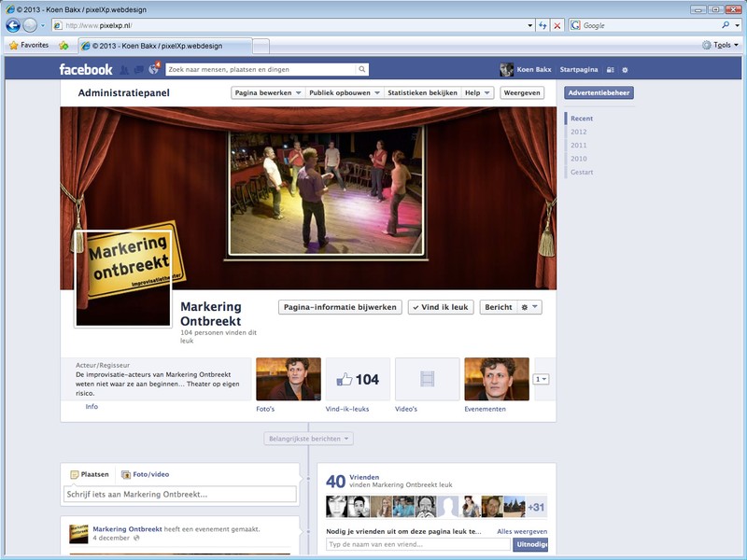This screenshot has width=747, height=560.
Task: Click the location pin icon beside Plaatsen
Action: click(74, 473)
